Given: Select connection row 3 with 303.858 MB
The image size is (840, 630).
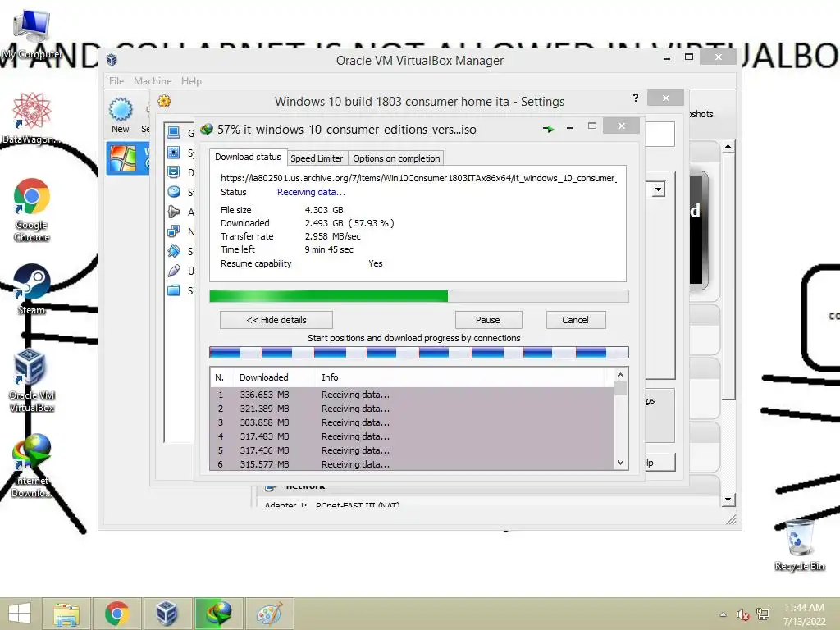Looking at the screenshot, I should click(412, 422).
